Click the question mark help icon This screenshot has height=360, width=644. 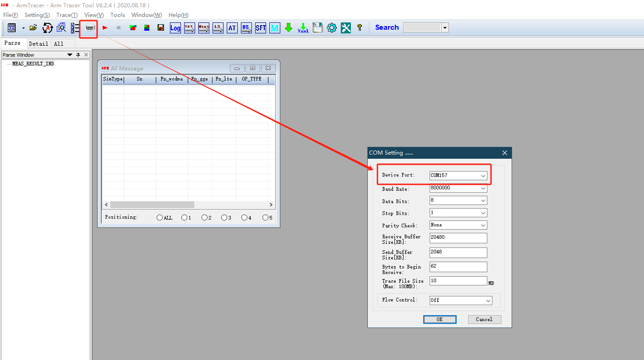tap(360, 28)
